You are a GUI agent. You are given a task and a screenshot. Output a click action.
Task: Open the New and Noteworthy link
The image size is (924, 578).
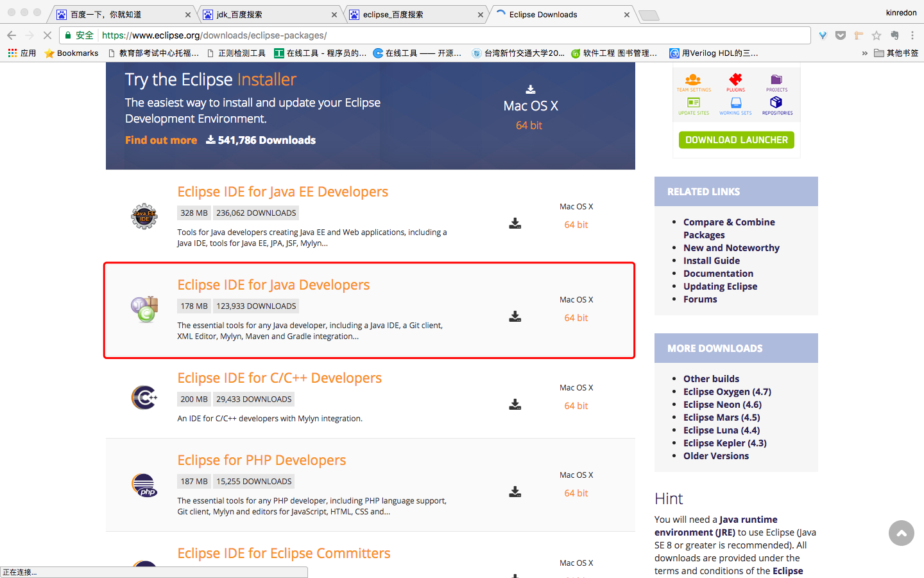pos(732,248)
